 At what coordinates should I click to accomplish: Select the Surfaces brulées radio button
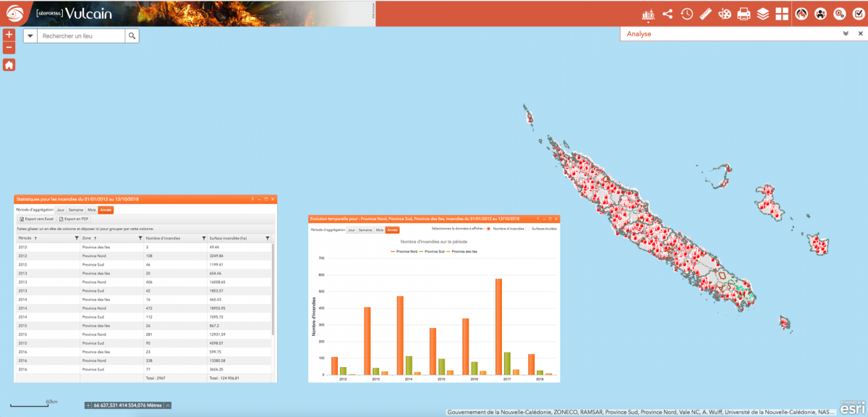(x=529, y=229)
